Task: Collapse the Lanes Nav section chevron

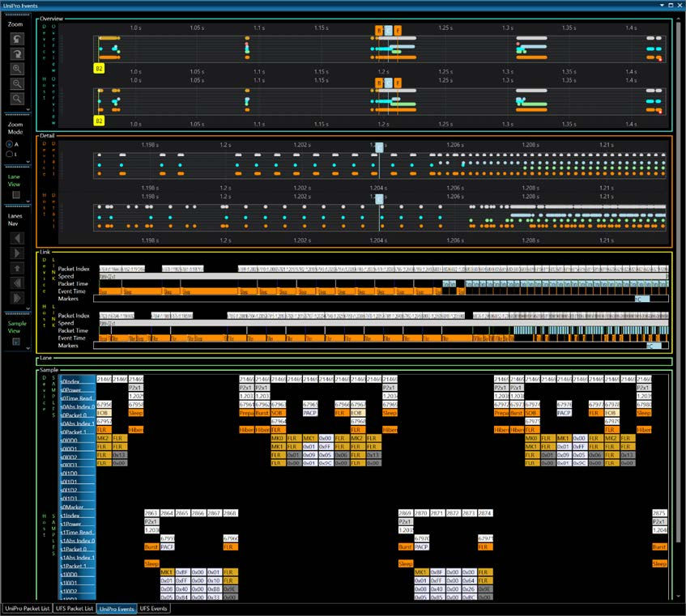Action: click(x=28, y=308)
